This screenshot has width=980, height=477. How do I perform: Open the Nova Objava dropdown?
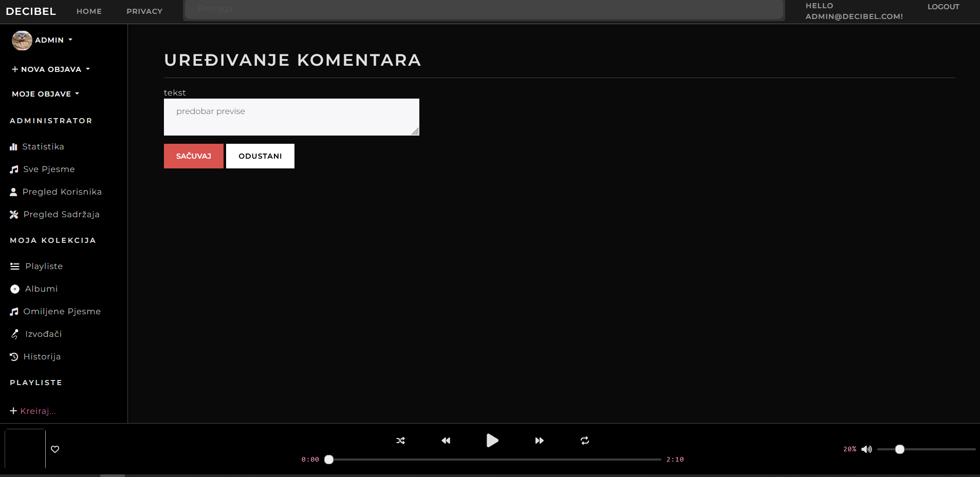pyautogui.click(x=51, y=69)
